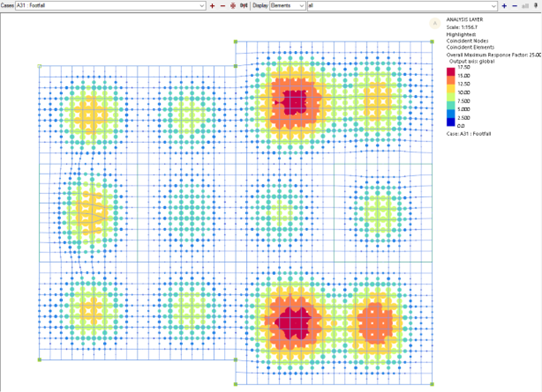The image size is (542, 392).
Task: Click the Cases label in toolbar
Action: coord(7,6)
